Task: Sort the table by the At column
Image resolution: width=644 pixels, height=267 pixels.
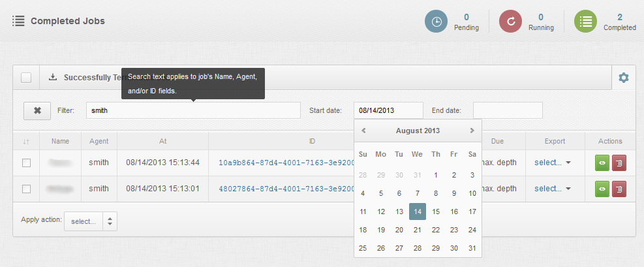Action: (x=162, y=140)
